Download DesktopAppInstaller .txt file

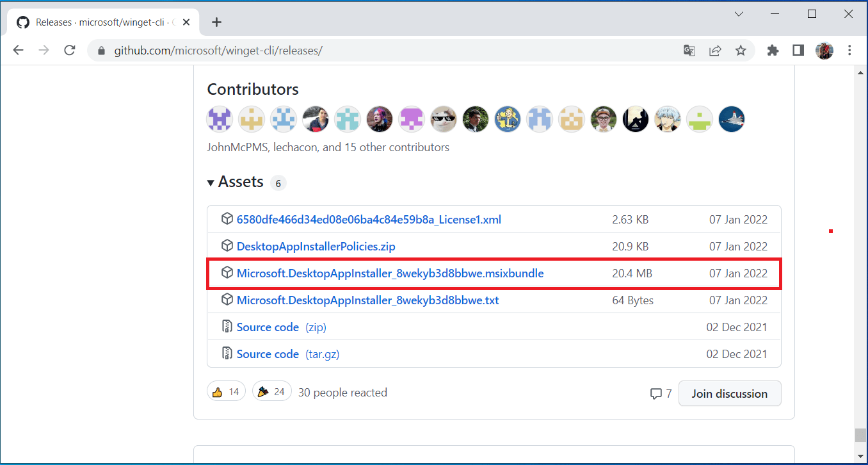[368, 300]
